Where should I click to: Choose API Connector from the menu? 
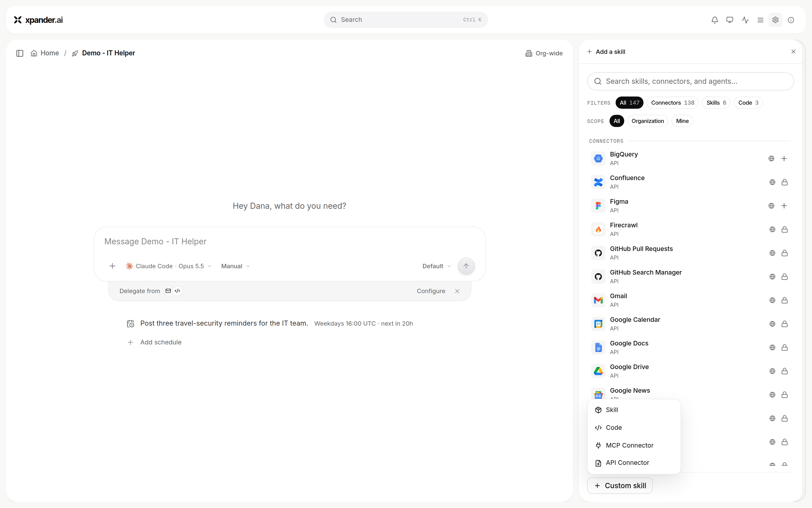coord(634,463)
